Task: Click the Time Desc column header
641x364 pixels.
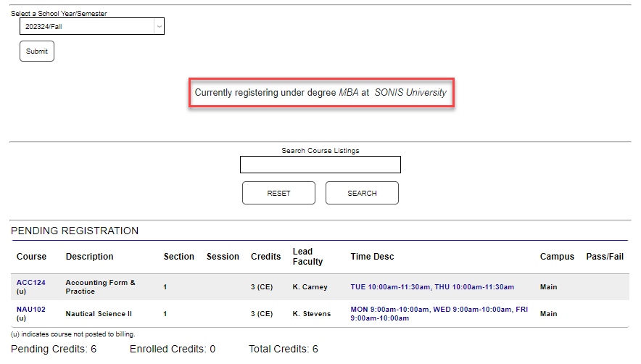Action: coord(372,257)
